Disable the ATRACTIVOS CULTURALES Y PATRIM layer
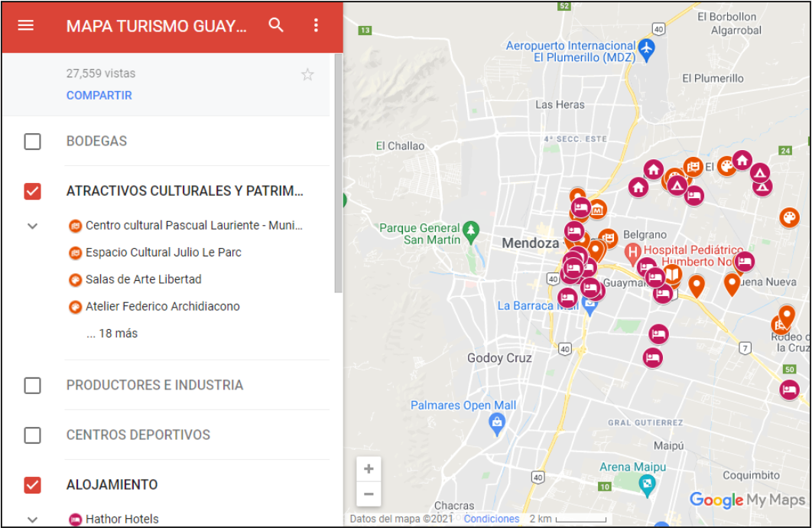Viewport: 812px width, 528px height. 32,191
